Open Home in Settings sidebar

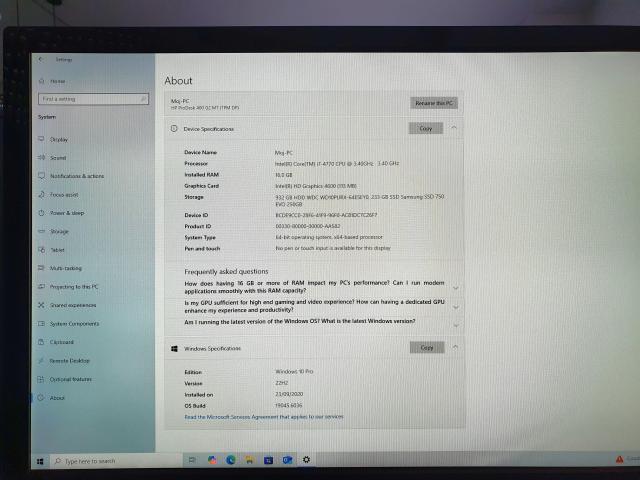tap(52, 81)
